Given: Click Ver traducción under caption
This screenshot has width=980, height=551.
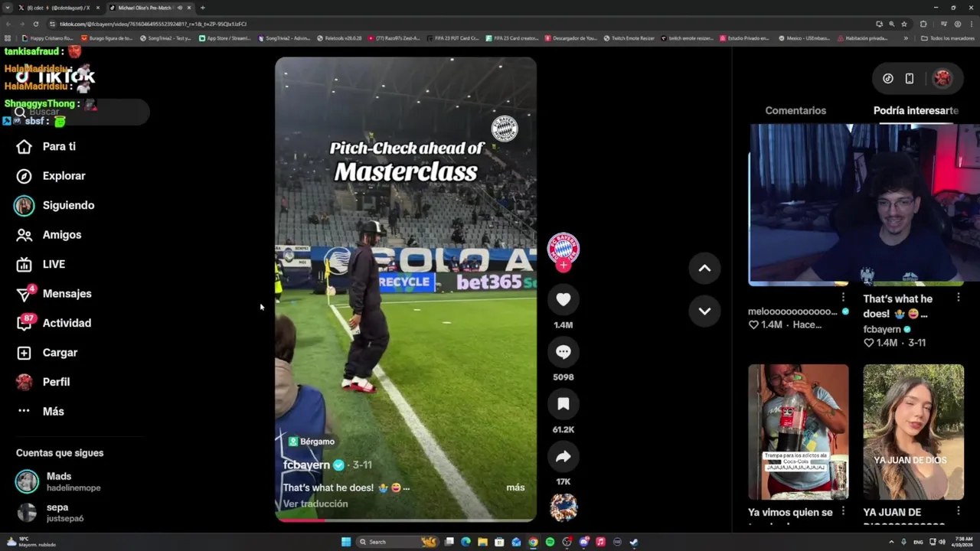Looking at the screenshot, I should point(315,504).
